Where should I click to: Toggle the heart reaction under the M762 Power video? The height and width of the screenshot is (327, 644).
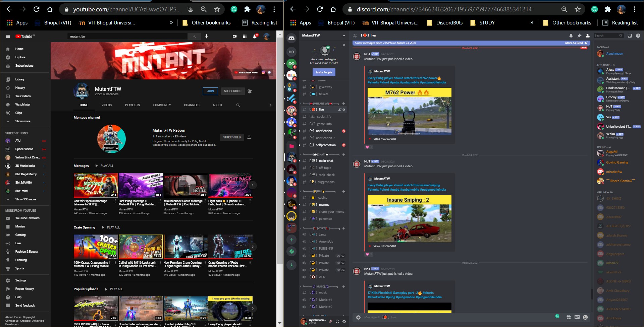coord(369,147)
